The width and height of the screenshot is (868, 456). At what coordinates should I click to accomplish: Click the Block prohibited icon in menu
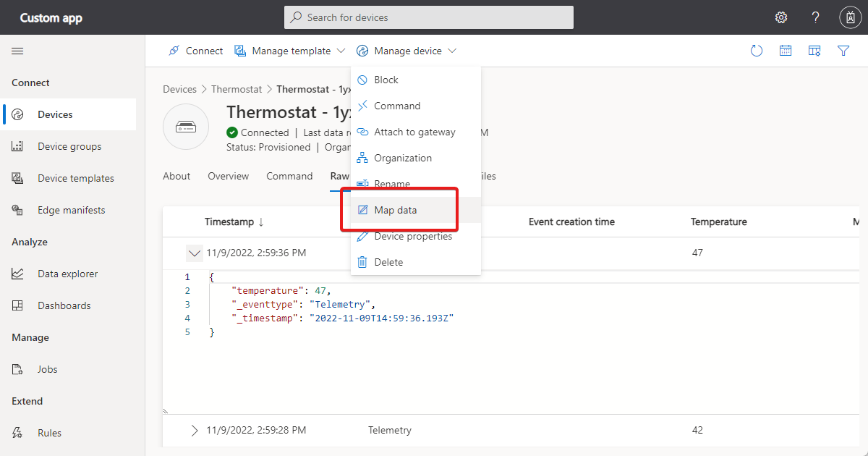click(363, 80)
